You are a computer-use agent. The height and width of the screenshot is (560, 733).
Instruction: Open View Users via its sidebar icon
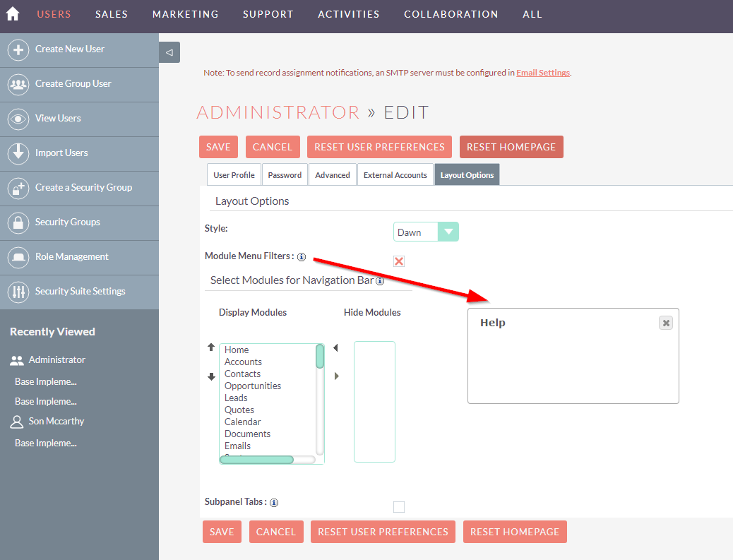[19, 119]
